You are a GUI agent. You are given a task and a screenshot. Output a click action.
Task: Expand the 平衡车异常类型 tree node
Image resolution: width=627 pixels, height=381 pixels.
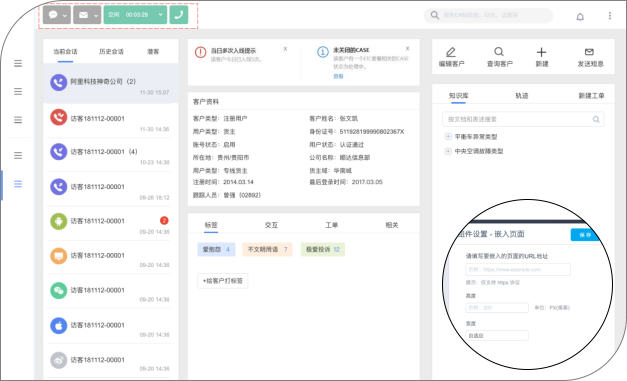(448, 136)
